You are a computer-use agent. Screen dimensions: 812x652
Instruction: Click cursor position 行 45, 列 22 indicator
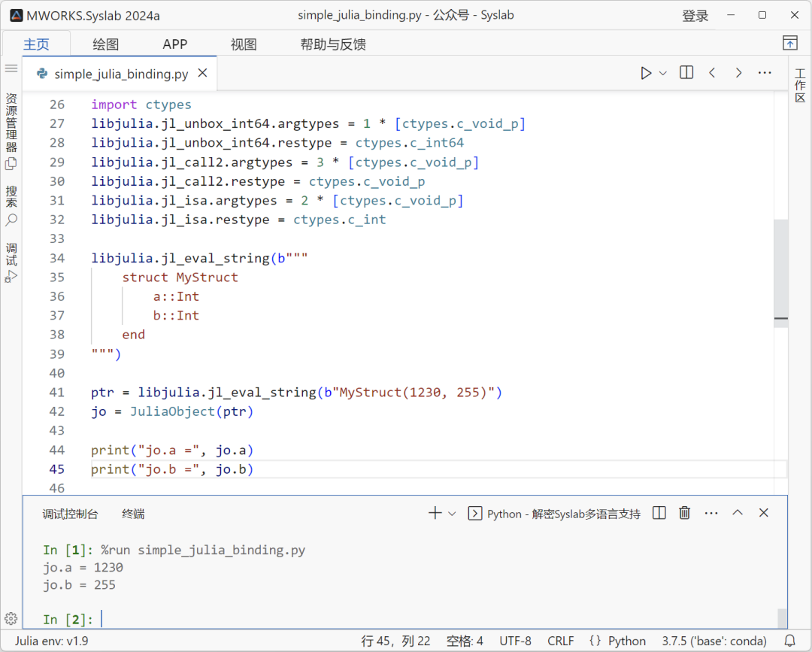pos(395,641)
